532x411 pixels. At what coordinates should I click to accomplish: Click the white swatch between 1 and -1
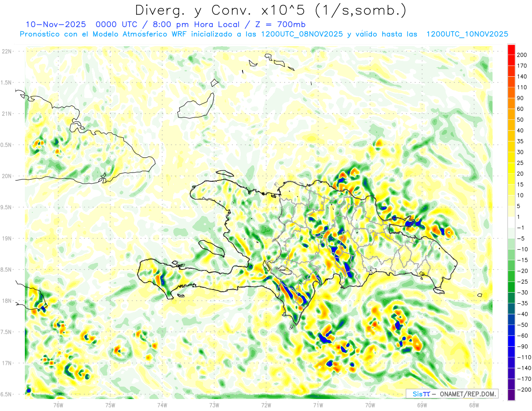511,222
